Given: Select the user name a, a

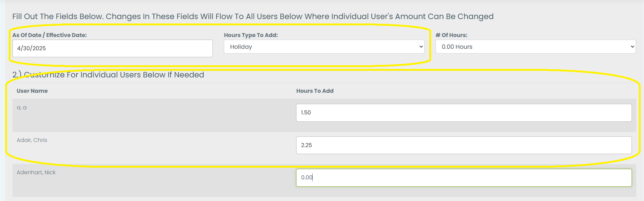Looking at the screenshot, I should (x=22, y=107).
